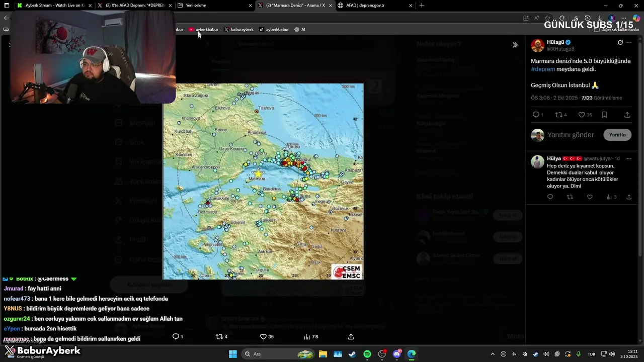The width and height of the screenshot is (644, 362).
Task: Retweet Hülagü's post showing 4 retweets
Action: click(558, 115)
